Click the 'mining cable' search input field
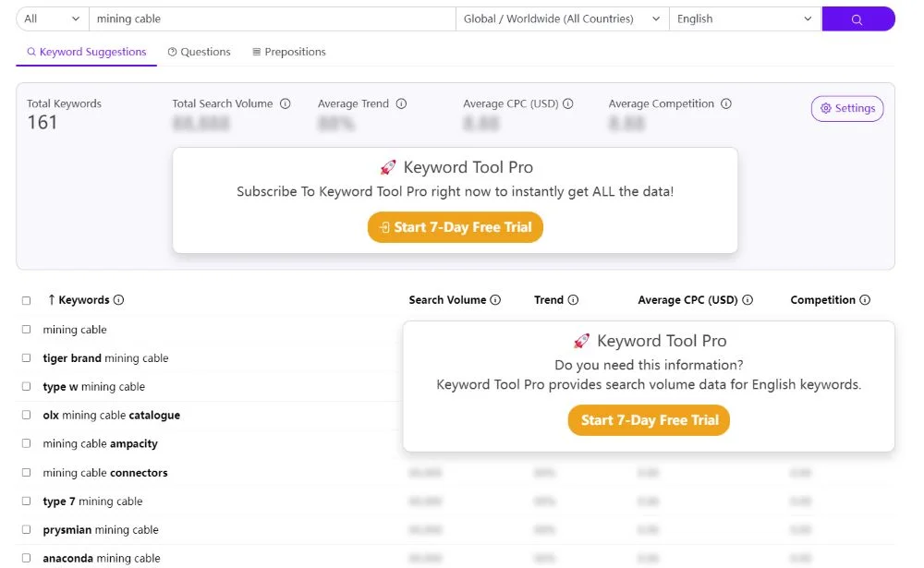Image resolution: width=924 pixels, height=568 pixels. [273, 19]
